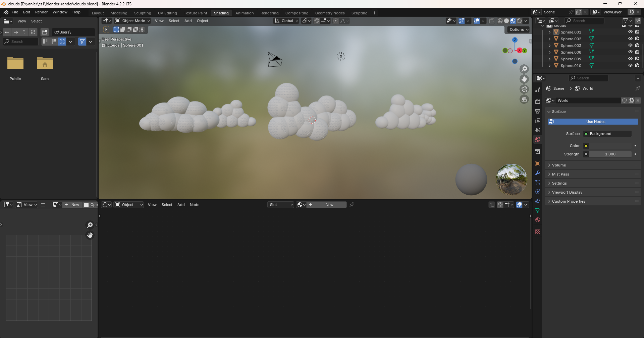Create new directory in file browser
644x338 pixels.
(x=45, y=32)
